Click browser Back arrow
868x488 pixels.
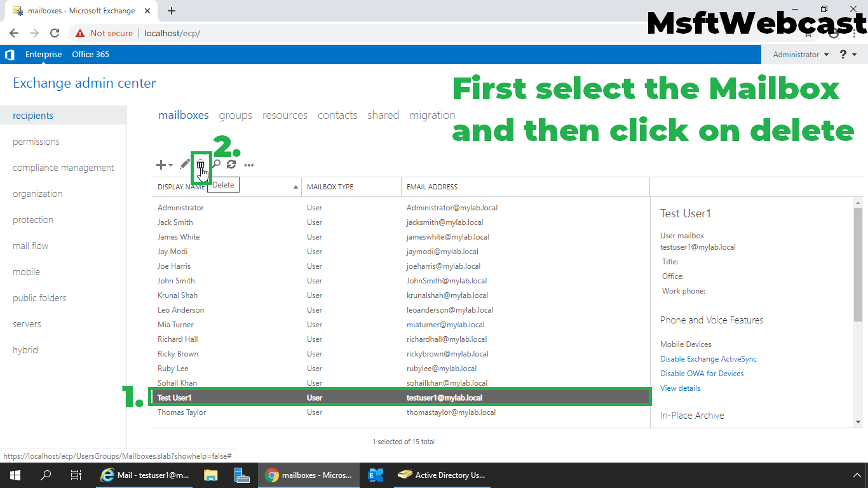14,33
